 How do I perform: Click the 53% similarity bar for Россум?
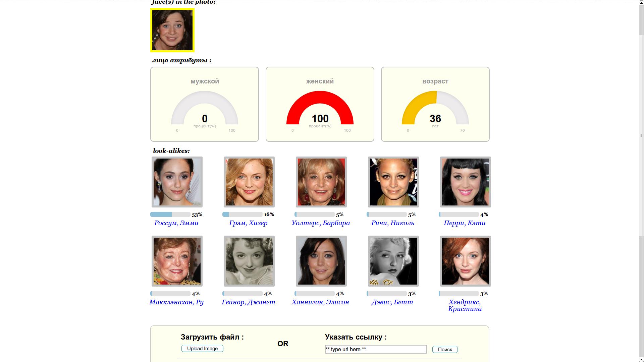coord(170,215)
